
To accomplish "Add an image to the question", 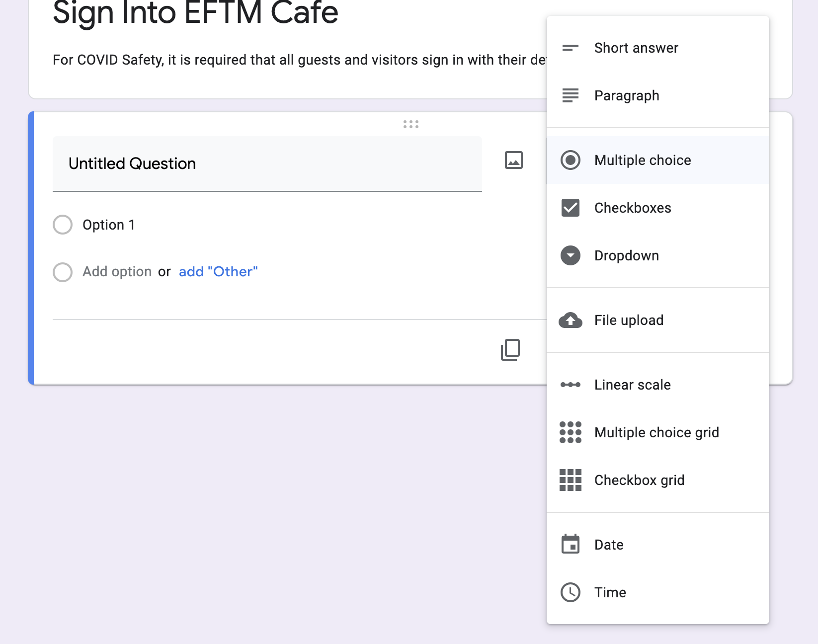I will coord(513,160).
